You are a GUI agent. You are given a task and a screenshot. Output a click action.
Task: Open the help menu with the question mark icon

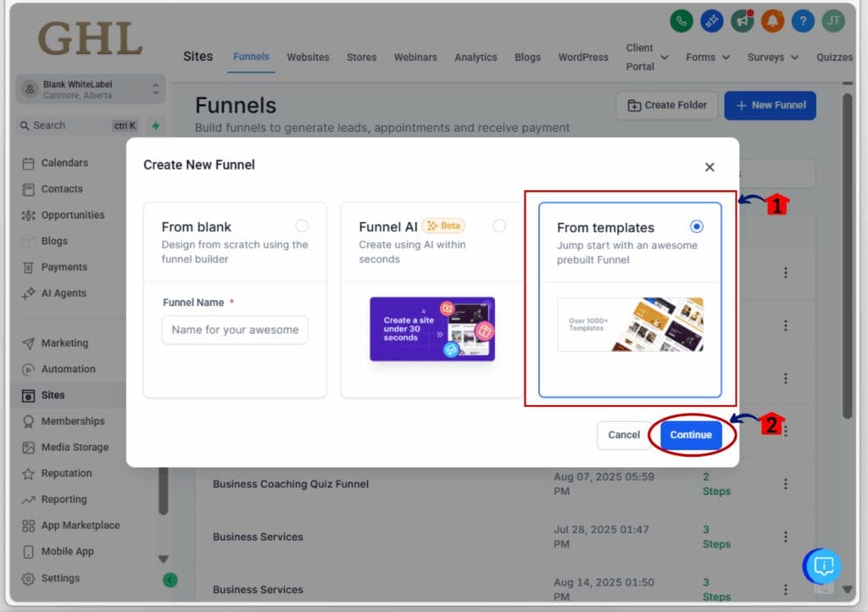click(x=803, y=21)
